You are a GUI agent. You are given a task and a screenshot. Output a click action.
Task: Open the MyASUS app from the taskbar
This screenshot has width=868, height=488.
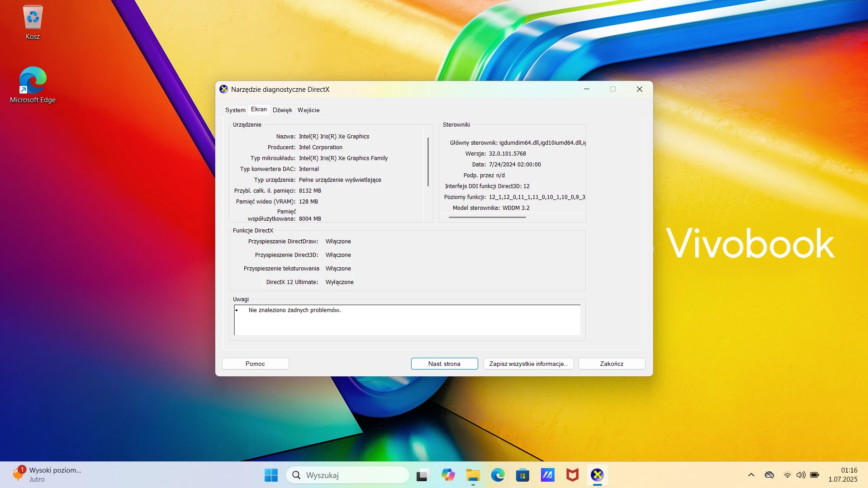pyautogui.click(x=547, y=475)
